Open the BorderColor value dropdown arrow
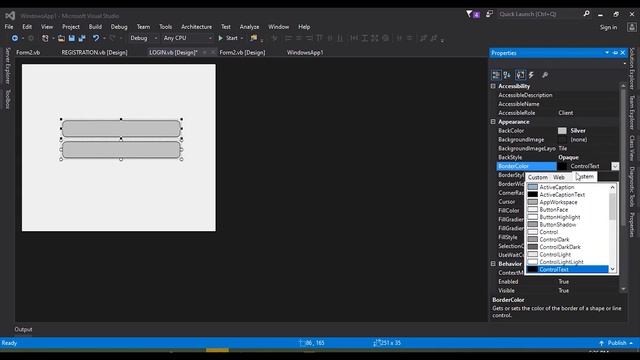Viewport: 640px width, 360px height. (615, 166)
